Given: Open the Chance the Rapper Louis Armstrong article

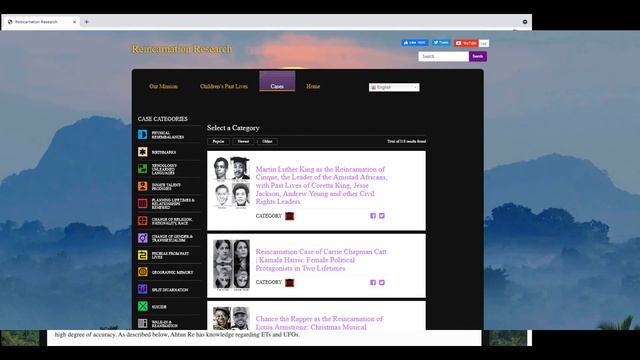Looking at the screenshot, I should point(319,323).
